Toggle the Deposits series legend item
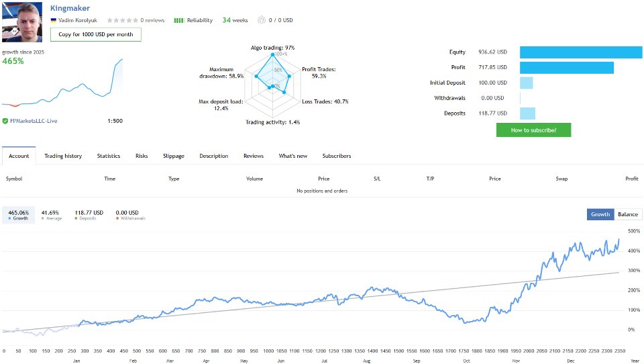The height and width of the screenshot is (364, 644). click(89, 215)
